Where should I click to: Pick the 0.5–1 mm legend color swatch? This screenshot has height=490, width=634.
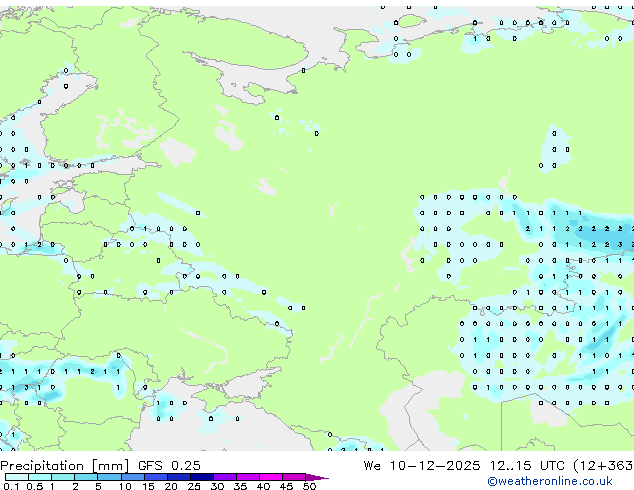pos(40,477)
